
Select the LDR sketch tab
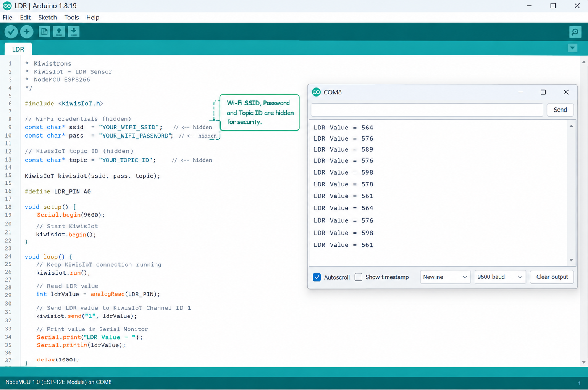[x=18, y=49]
